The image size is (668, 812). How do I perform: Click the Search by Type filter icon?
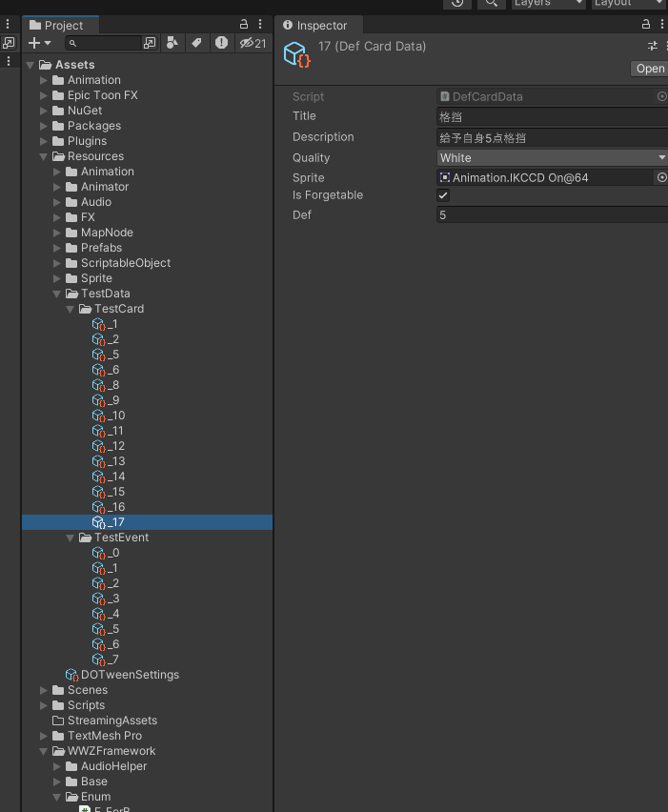pos(172,43)
